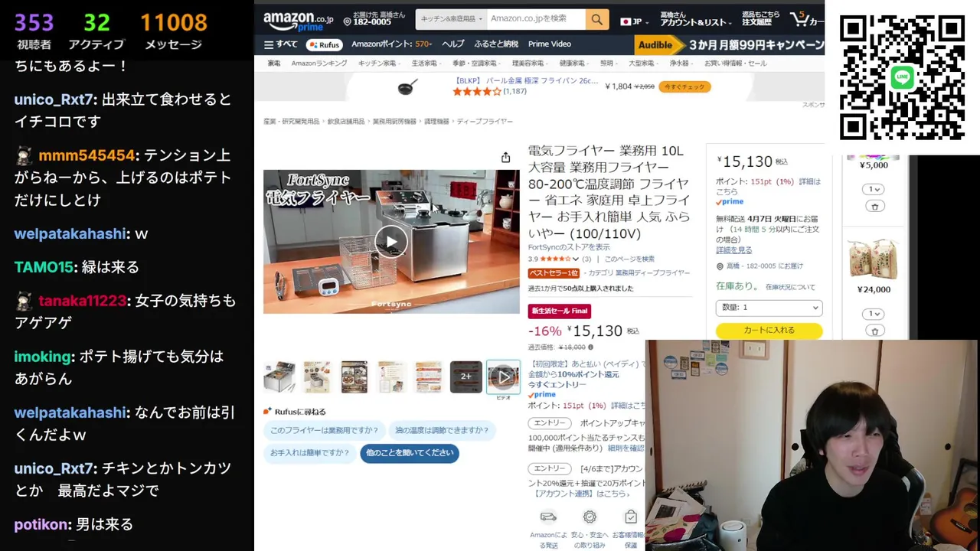
Task: Open the Rufus assistant button
Action: [x=324, y=44]
